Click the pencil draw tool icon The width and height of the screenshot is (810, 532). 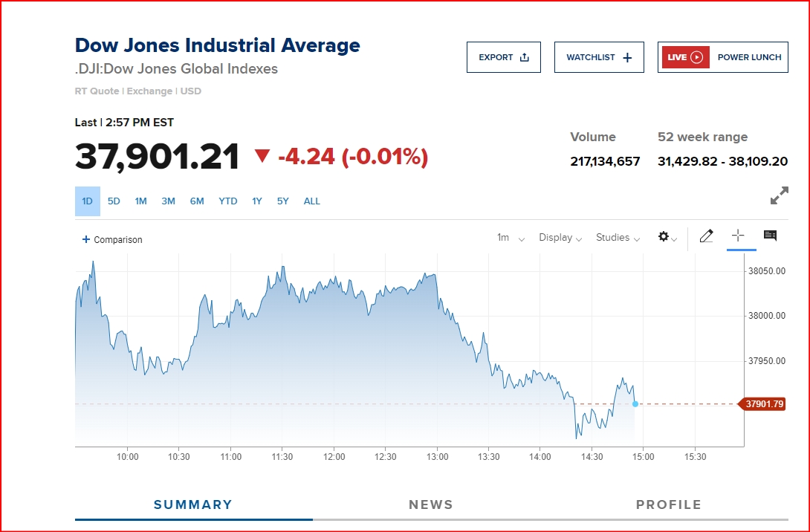[706, 236]
